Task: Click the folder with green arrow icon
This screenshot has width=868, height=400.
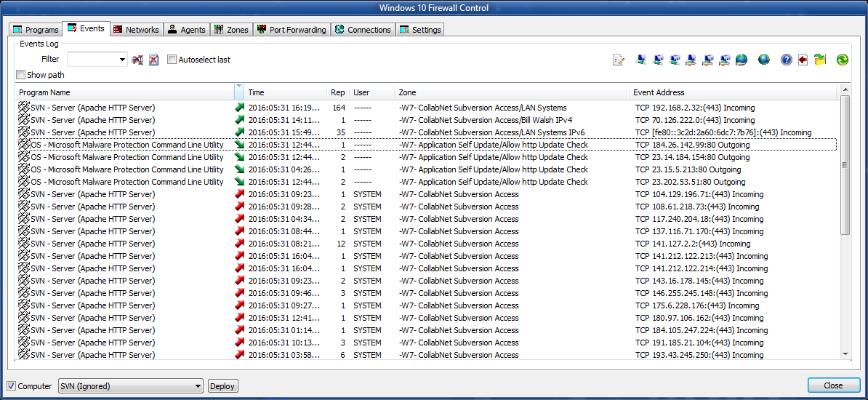Action: click(820, 60)
